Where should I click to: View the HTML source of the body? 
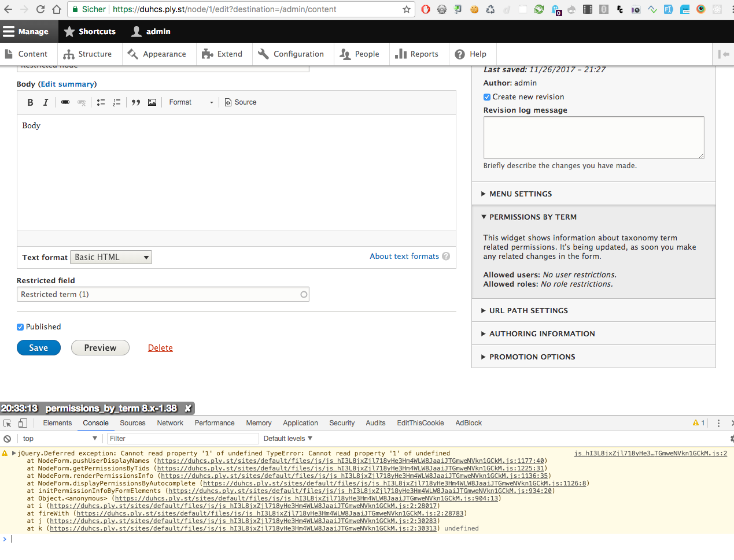click(x=240, y=102)
